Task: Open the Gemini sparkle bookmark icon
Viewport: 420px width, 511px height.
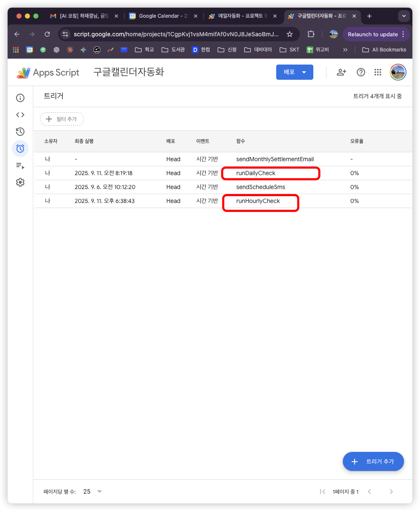Action: [x=83, y=50]
